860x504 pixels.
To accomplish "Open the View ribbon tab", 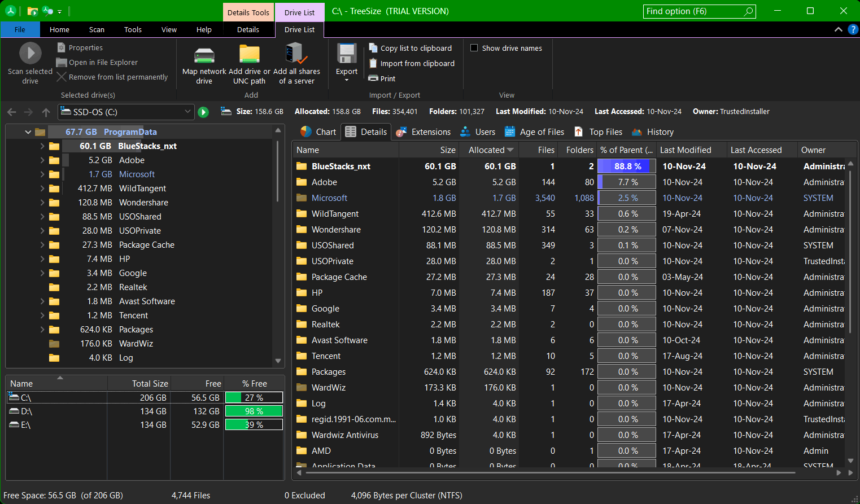I will tap(169, 29).
